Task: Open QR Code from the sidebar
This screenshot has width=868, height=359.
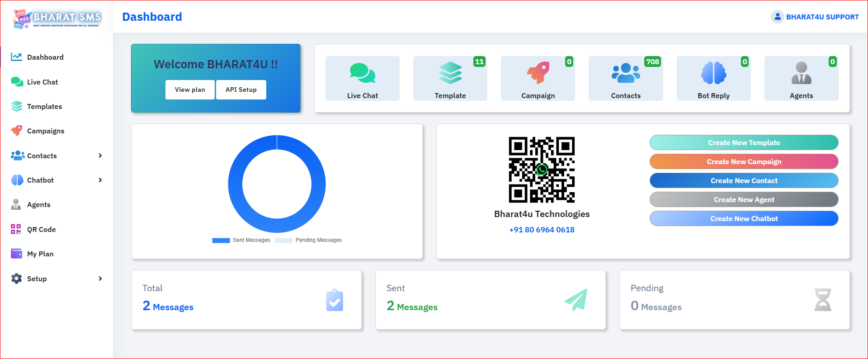Action: click(41, 229)
